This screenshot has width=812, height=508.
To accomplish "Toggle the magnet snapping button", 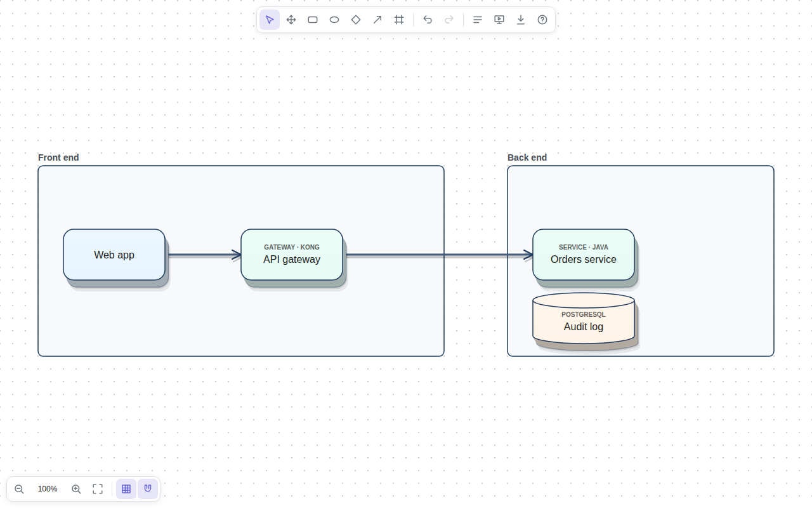I will pos(148,489).
